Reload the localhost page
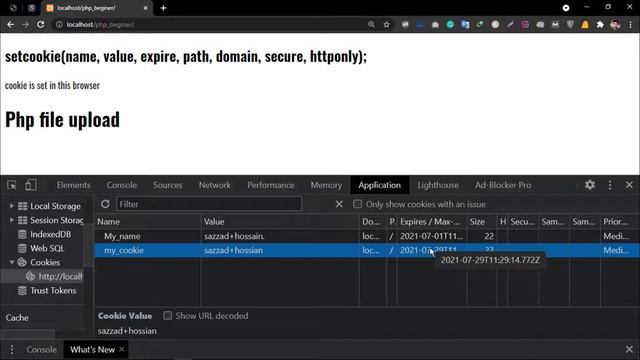The width and height of the screenshot is (640, 360). pos(40,24)
